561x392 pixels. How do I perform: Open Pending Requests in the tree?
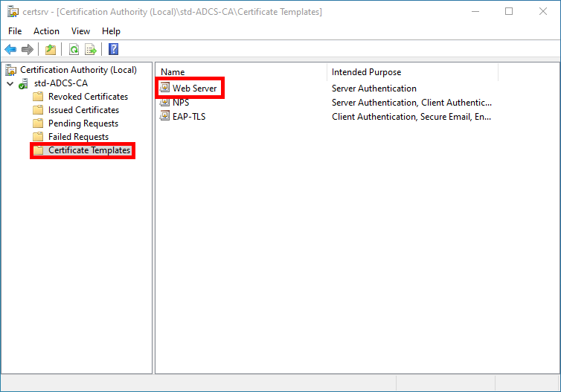(83, 123)
